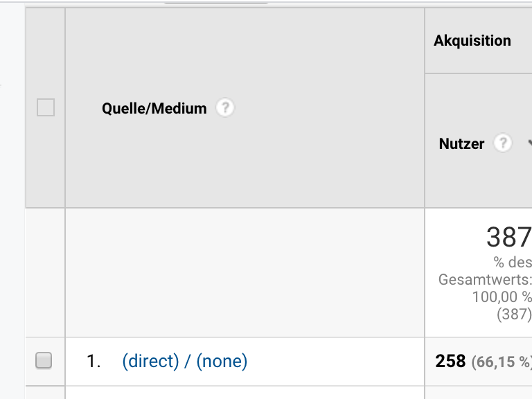532x399 pixels.
Task: Click the 258 users value in row 1
Action: tap(450, 361)
